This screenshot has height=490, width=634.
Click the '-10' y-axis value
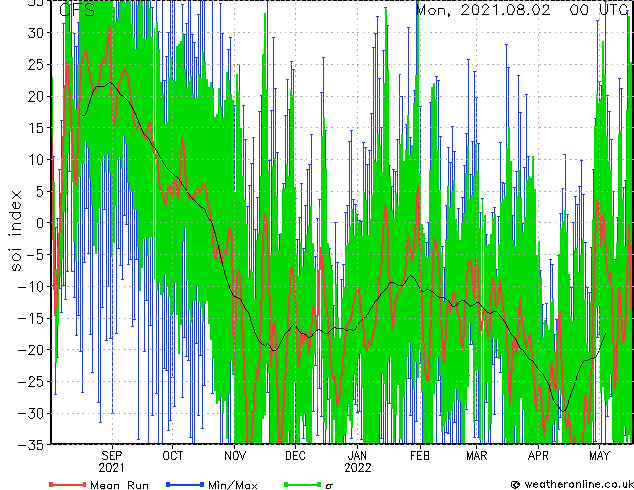[31, 286]
